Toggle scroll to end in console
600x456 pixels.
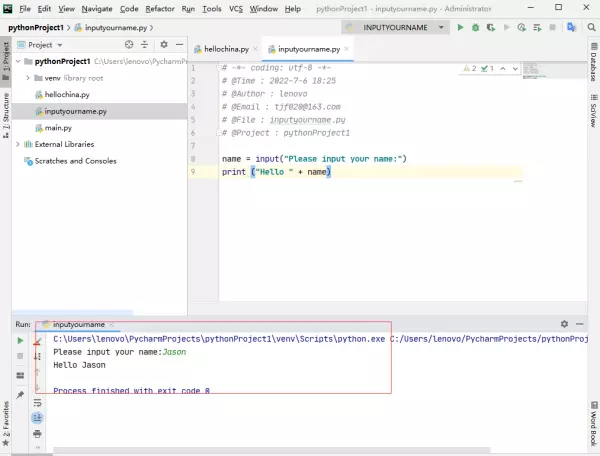(37, 418)
